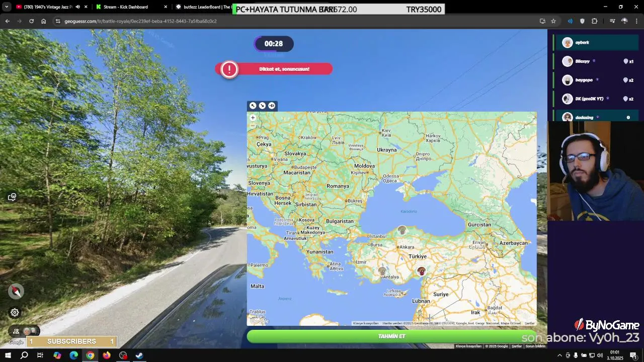Toggle the map pin lock icon
Screen dimensions: 644x362
pyautogui.click(x=272, y=106)
